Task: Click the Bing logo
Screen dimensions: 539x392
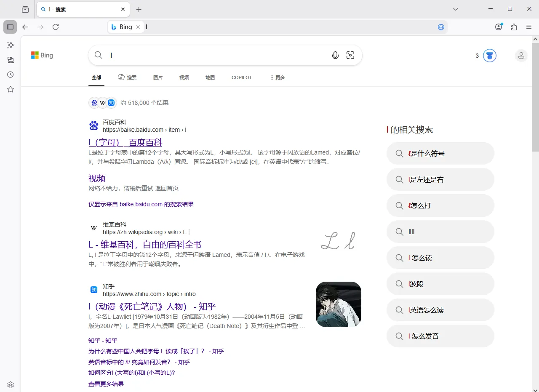Action: pyautogui.click(x=42, y=55)
